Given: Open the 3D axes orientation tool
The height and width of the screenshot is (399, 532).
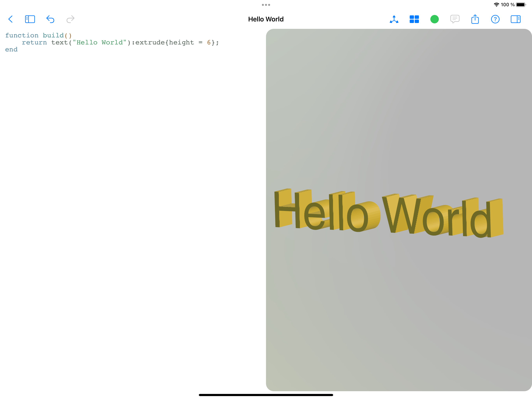Looking at the screenshot, I should (x=394, y=19).
